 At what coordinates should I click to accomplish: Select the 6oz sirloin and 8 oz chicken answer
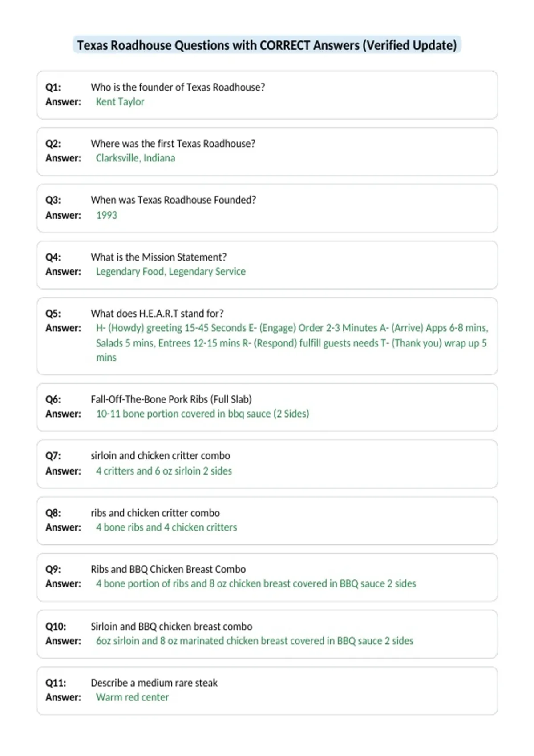(255, 641)
